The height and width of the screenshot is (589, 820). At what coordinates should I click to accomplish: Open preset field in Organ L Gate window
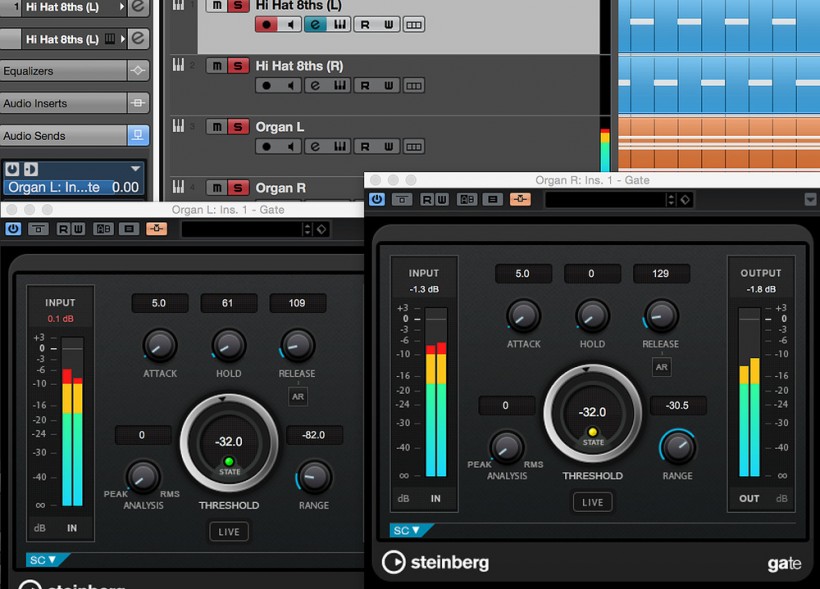241,229
